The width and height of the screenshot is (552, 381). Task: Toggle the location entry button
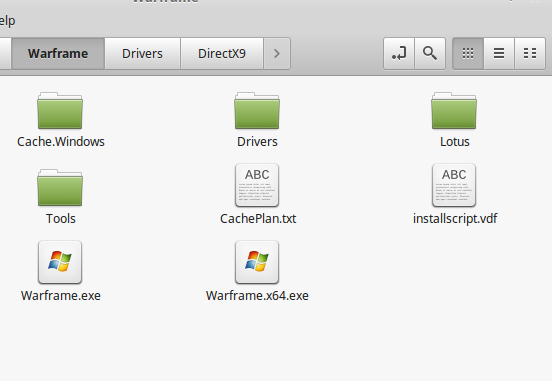399,54
